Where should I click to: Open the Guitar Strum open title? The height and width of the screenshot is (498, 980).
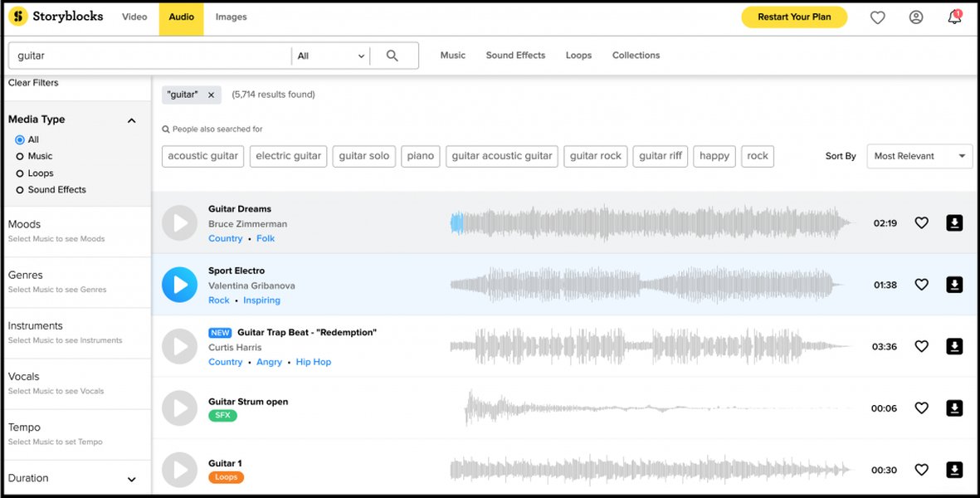[248, 402]
